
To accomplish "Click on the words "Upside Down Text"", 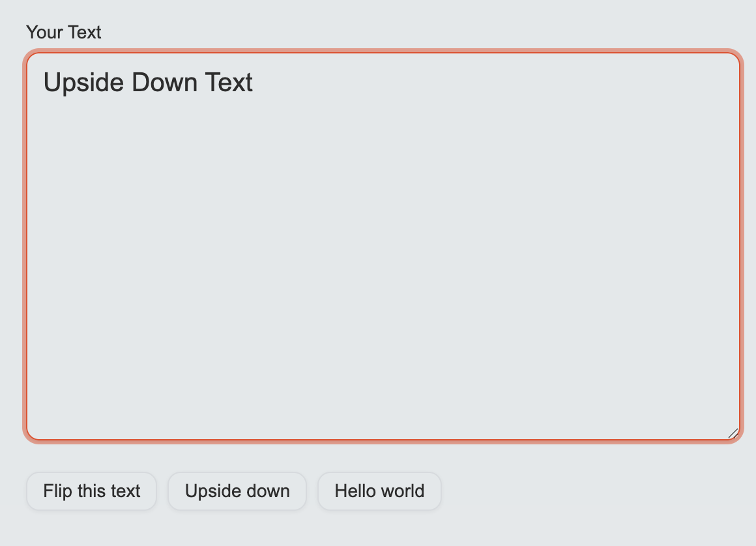I will (147, 82).
